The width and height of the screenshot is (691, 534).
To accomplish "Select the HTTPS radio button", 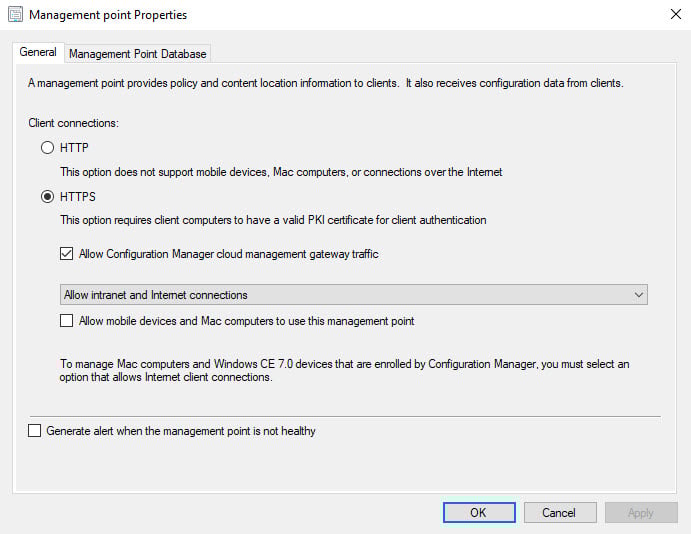I will tap(47, 197).
